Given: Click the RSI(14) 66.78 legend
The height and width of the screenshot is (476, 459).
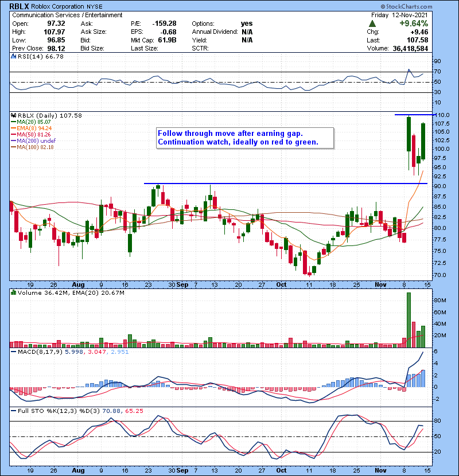Looking at the screenshot, I should [x=40, y=56].
